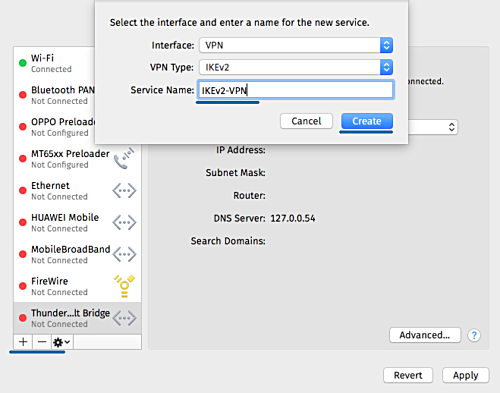Viewport: 500px width, 393px height.
Task: Click the 'Router:' label
Action: pos(249,195)
